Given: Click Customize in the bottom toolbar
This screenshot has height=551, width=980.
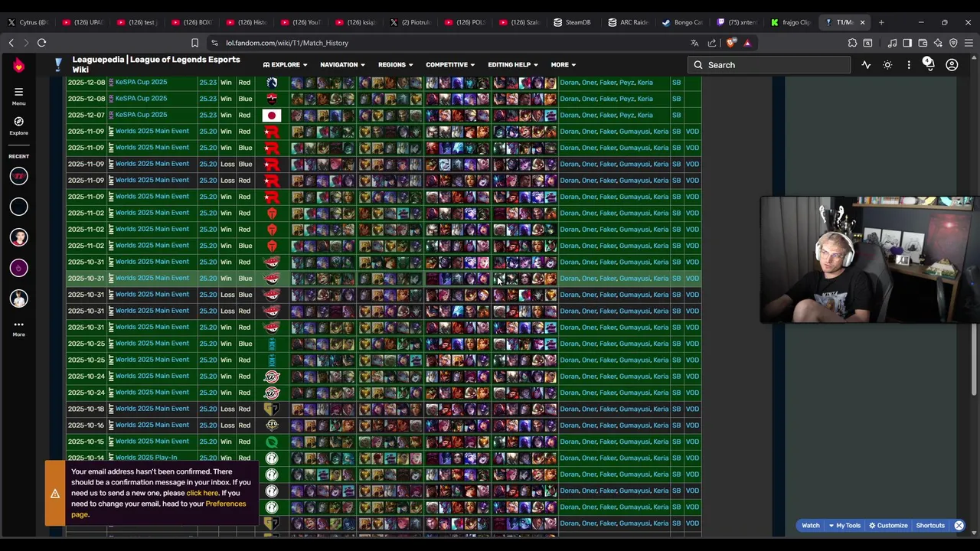Looking at the screenshot, I should point(888,526).
